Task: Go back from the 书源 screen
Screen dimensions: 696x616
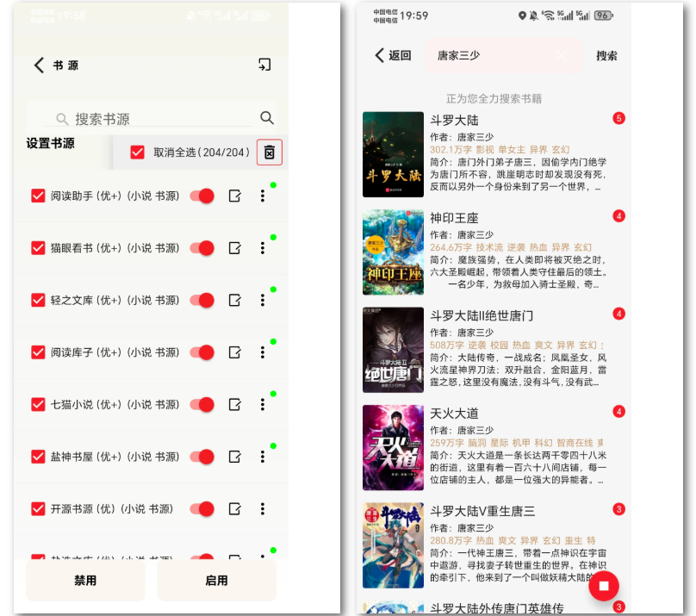Action: click(x=39, y=65)
